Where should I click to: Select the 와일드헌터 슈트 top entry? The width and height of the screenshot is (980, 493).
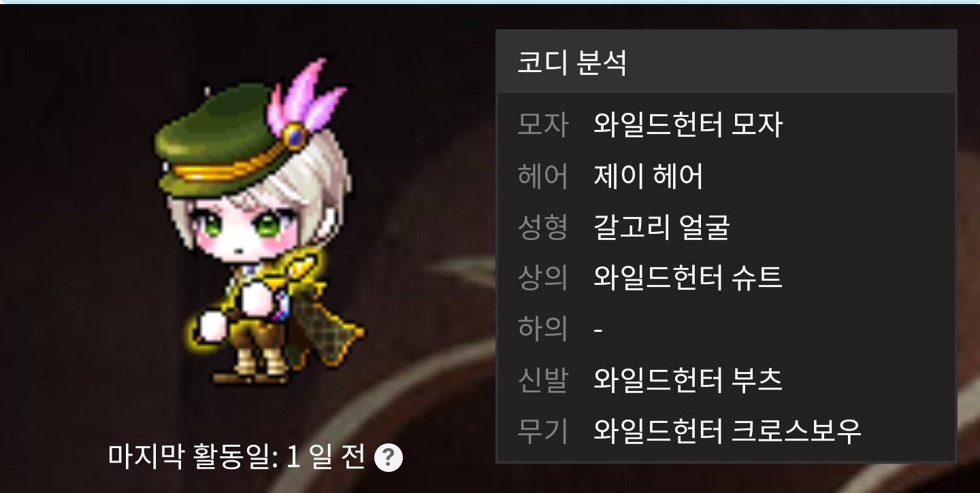pos(688,277)
